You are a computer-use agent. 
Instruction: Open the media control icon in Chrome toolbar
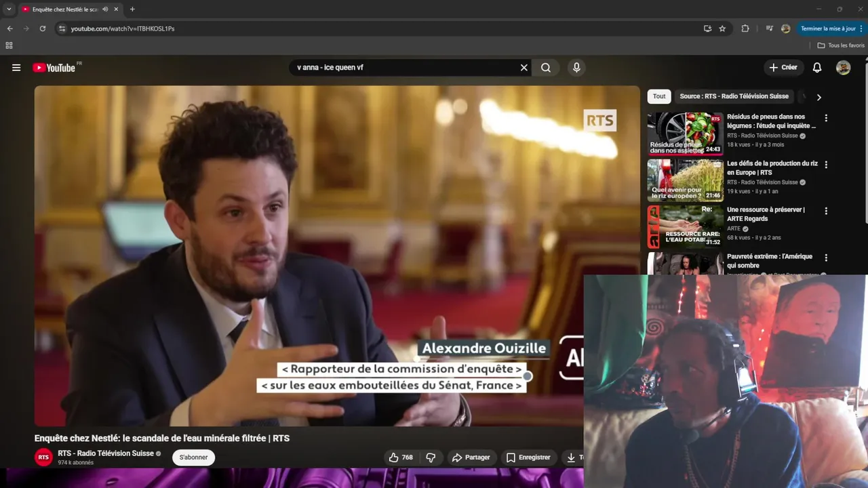click(x=769, y=28)
